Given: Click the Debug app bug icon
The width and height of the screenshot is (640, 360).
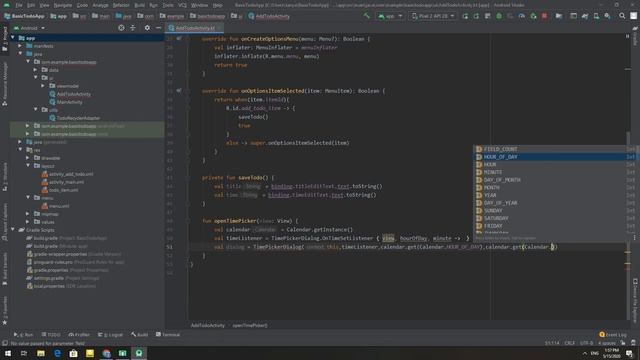Looking at the screenshot, I should pyautogui.click(x=499, y=16).
